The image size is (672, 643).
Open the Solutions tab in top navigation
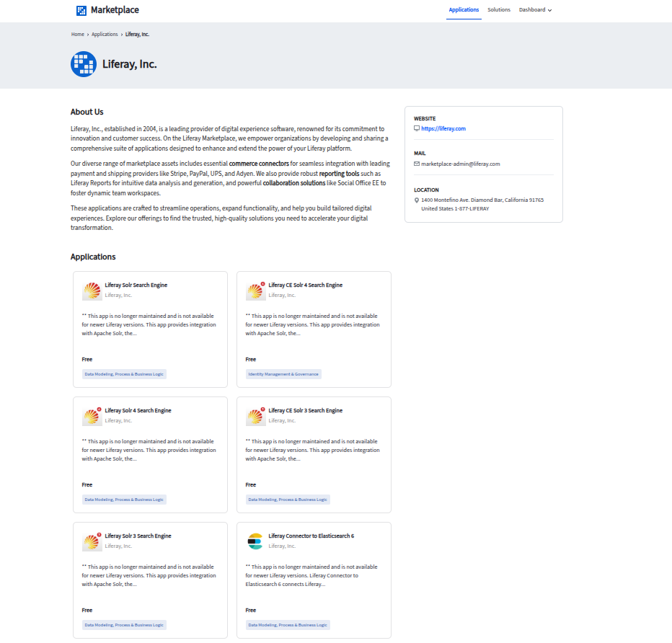click(499, 10)
